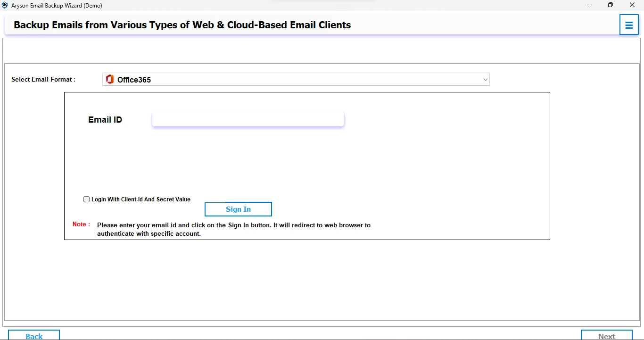Click the red Note label
The image size is (644, 340).
click(80, 224)
